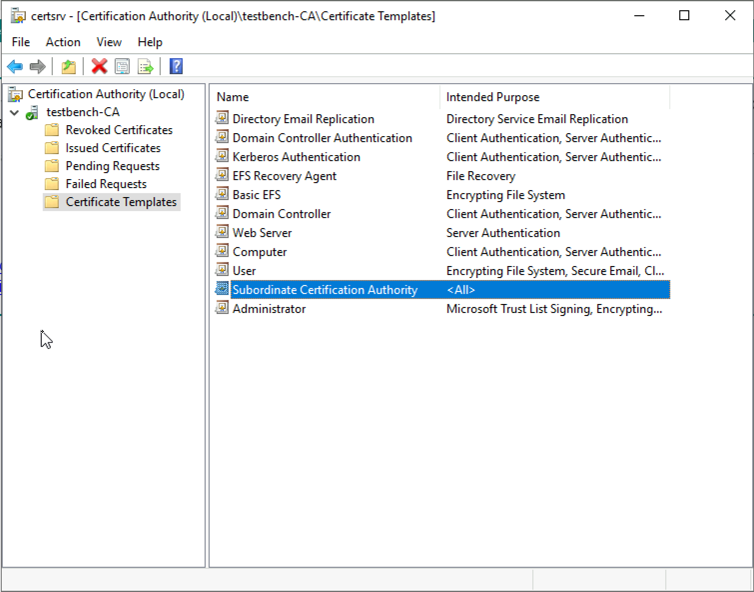
Task: Open Failed Requests in the tree
Action: (x=106, y=184)
